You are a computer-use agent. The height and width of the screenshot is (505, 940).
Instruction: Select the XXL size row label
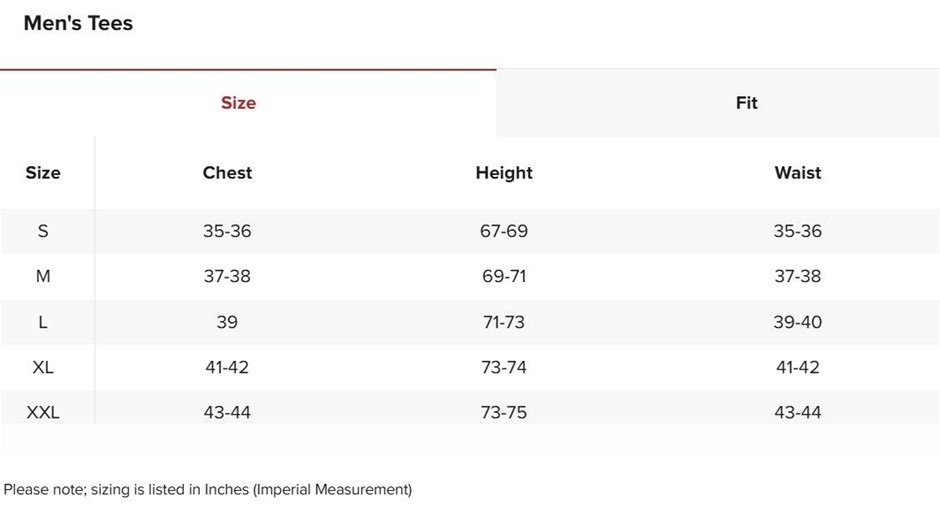pos(43,412)
